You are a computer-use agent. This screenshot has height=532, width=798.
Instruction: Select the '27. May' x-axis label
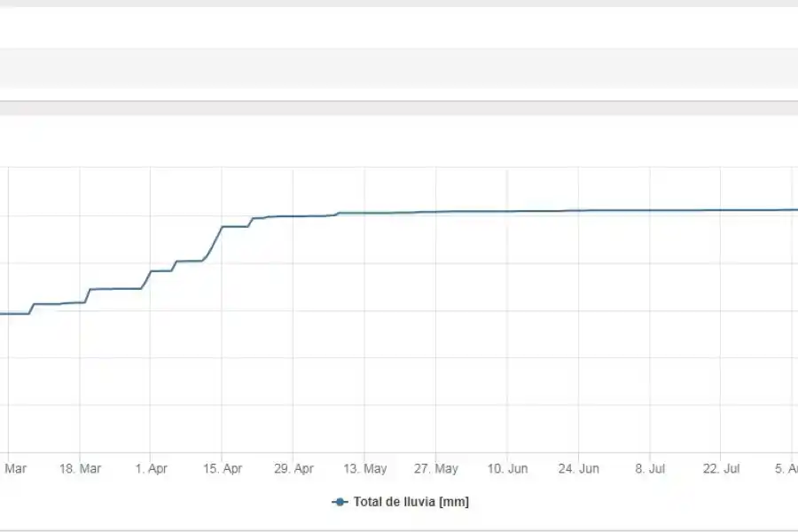point(436,469)
